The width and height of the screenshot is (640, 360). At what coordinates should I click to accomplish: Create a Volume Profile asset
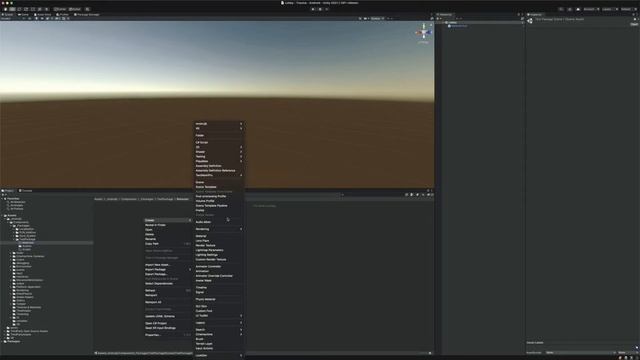[x=219, y=201]
